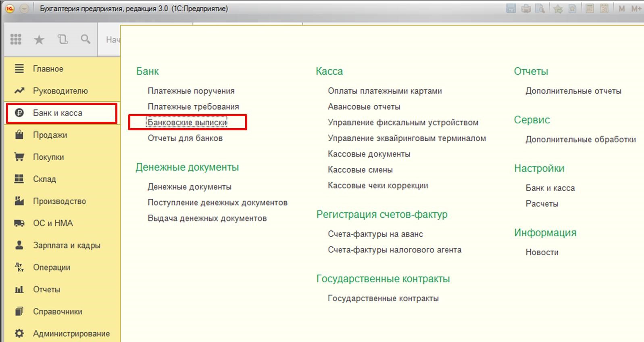Screen dimensions: 644x342
Task: Open Дополнительные обработки under Сервис
Action: click(x=580, y=140)
